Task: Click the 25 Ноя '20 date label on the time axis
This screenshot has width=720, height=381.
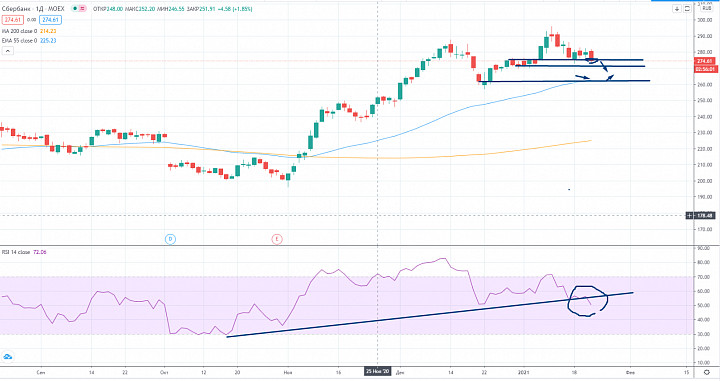Action: [x=377, y=371]
